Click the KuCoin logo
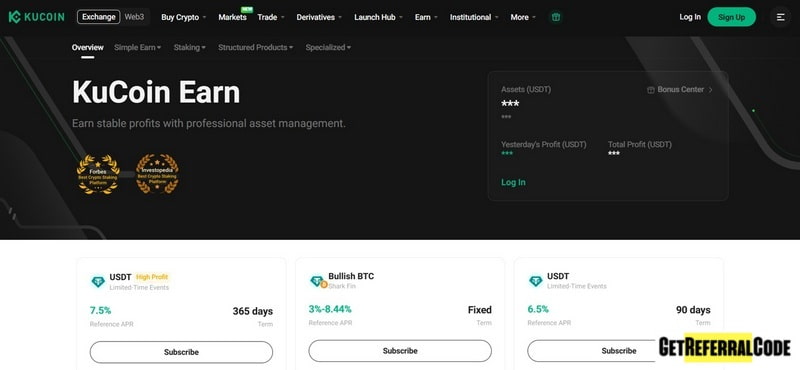The width and height of the screenshot is (800, 370). pyautogui.click(x=36, y=17)
